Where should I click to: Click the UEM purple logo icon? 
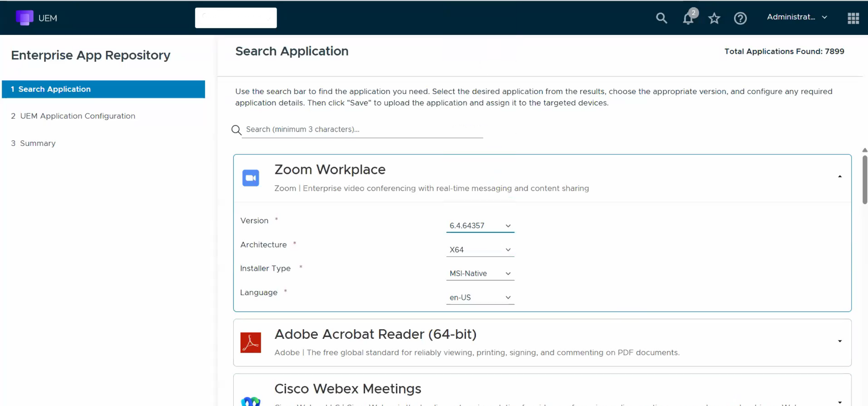coord(25,18)
